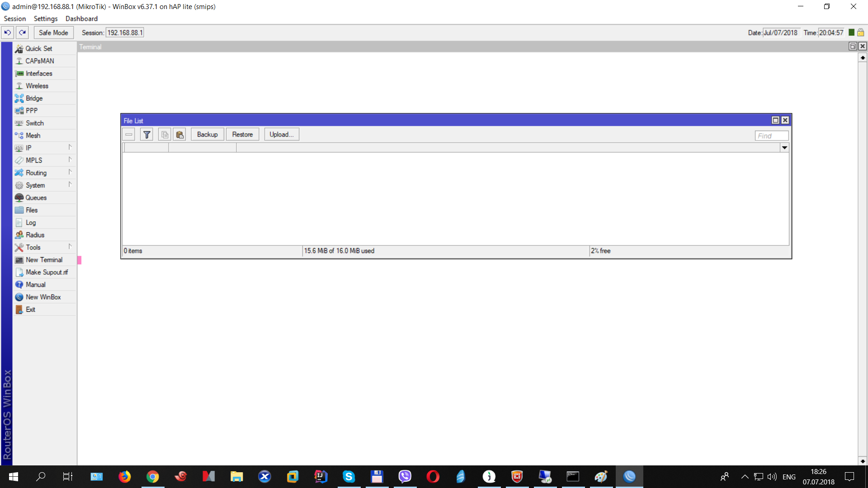Click Make Supout.rif in sidebar
The height and width of the screenshot is (488, 868).
click(x=45, y=272)
